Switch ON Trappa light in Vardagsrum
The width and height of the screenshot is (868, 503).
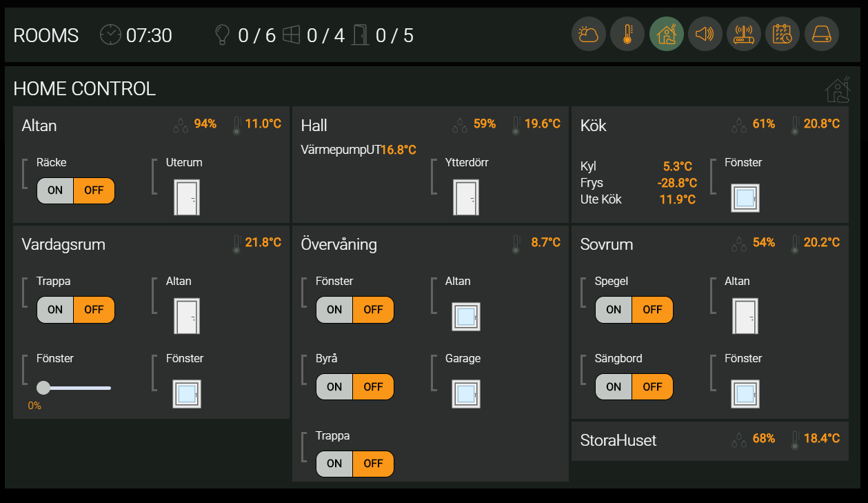(x=55, y=310)
